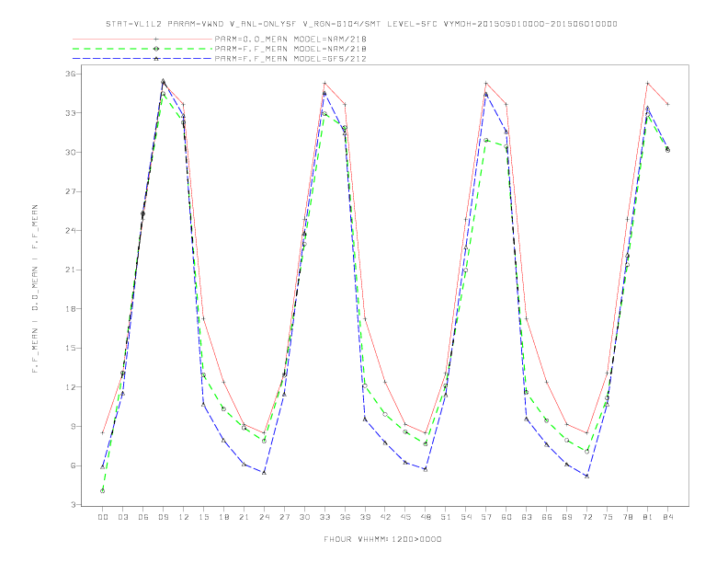
Task: Click x-axis hour label 00
Action: tap(103, 517)
